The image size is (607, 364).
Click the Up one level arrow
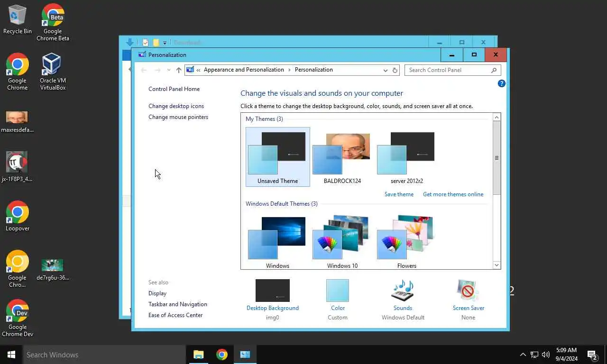[x=179, y=70]
